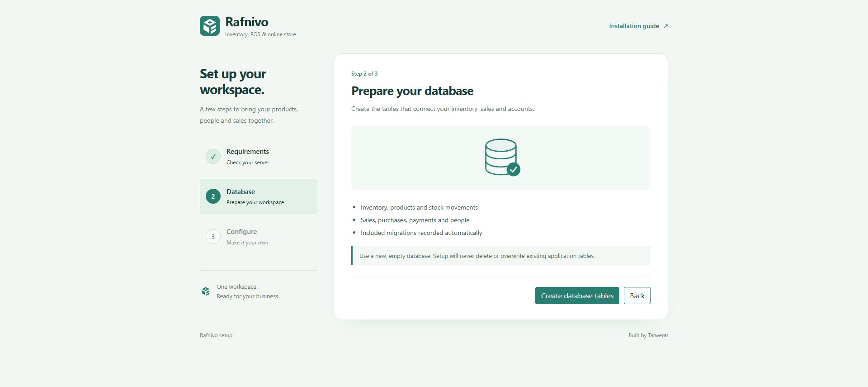Image resolution: width=868 pixels, height=387 pixels.
Task: Click the 'Step 2 of 3' label
Action: tap(364, 74)
